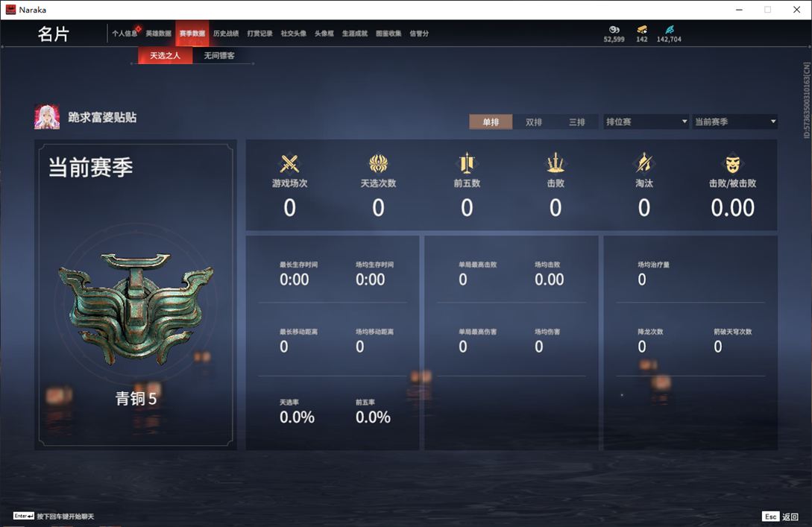Click the Naraka app icon in title bar
Viewport: 812px width, 527px height.
[10, 10]
